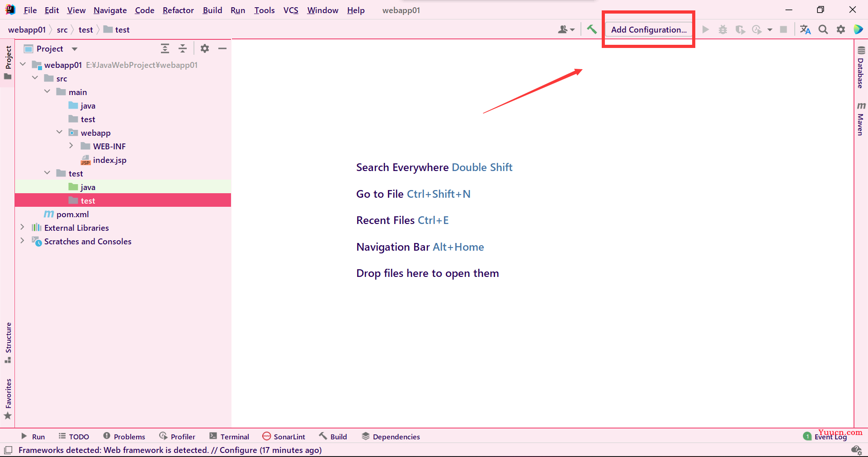Open Search Everywhere magnifier icon
Image resolution: width=868 pixels, height=457 pixels.
[823, 29]
